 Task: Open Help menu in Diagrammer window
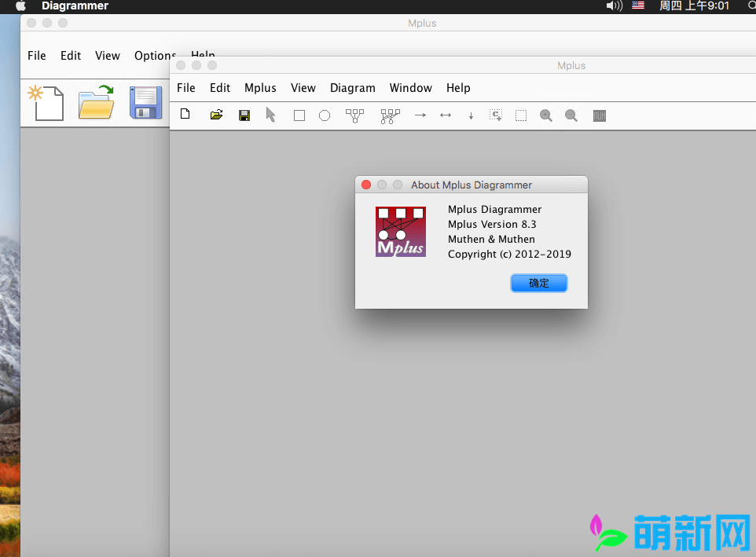458,88
